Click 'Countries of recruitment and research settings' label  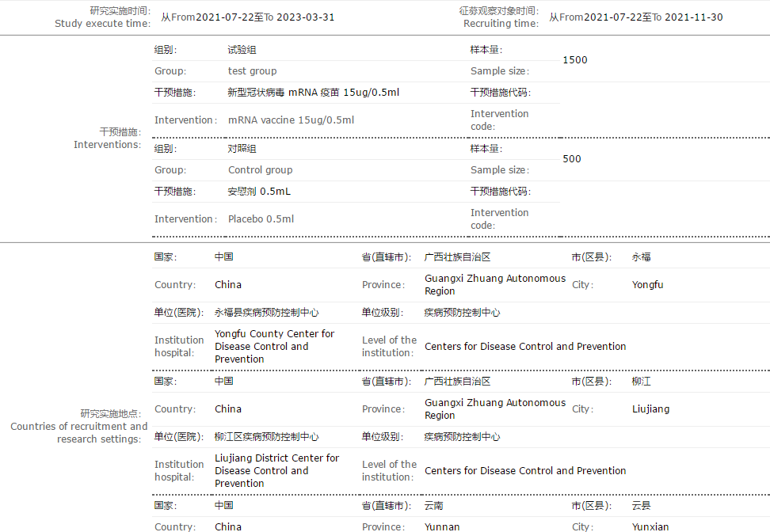click(78, 427)
